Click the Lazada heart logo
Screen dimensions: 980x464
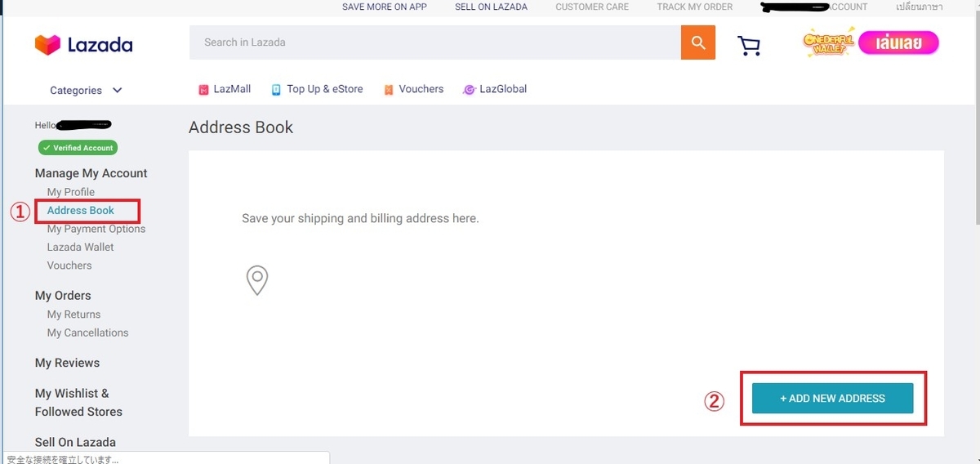point(47,44)
